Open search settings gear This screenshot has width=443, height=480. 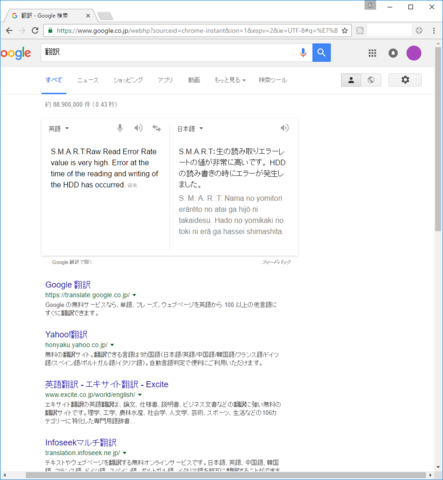click(405, 80)
